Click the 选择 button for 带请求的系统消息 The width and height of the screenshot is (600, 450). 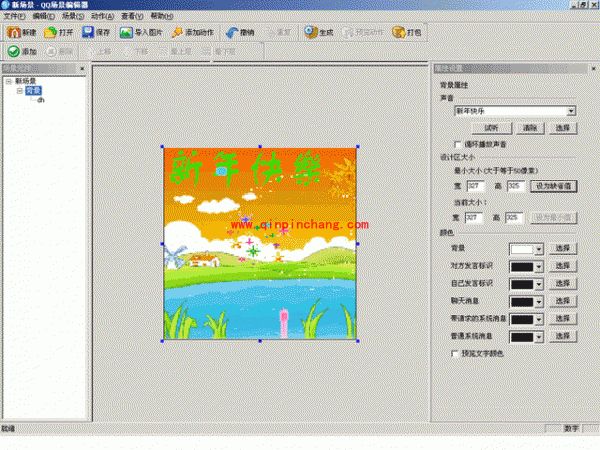click(x=563, y=319)
